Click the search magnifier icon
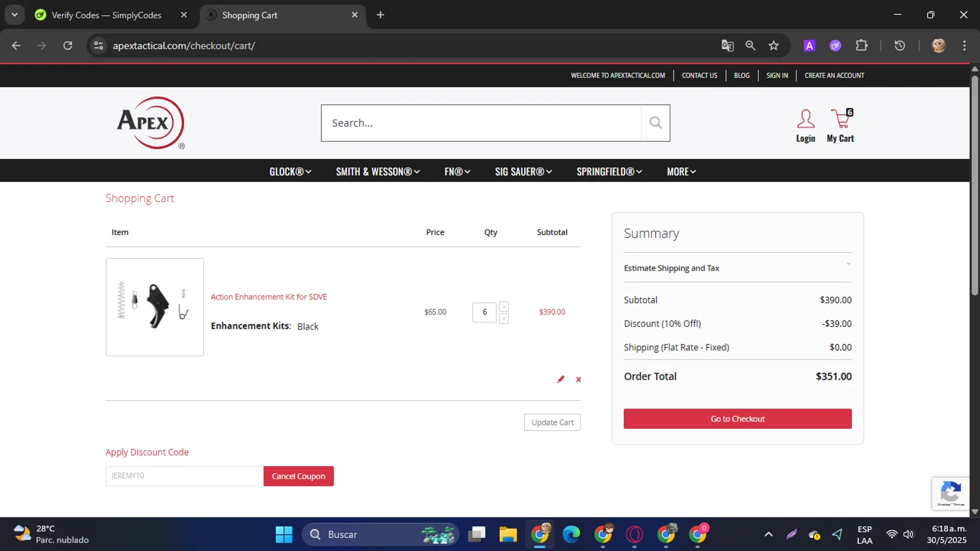 click(x=655, y=123)
